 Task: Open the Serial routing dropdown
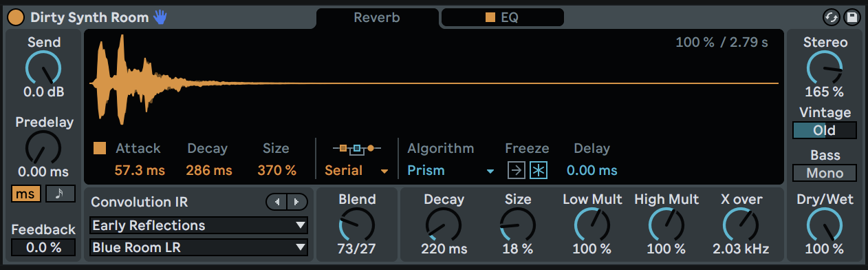[356, 170]
